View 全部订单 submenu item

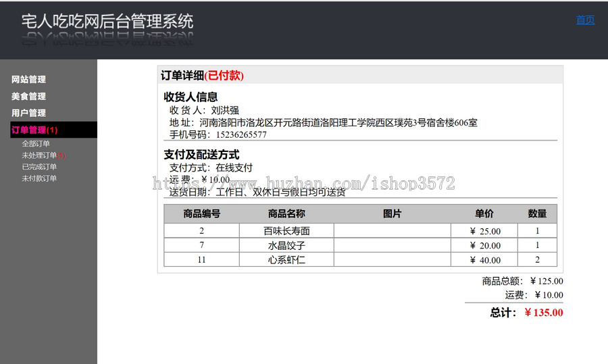pos(36,143)
